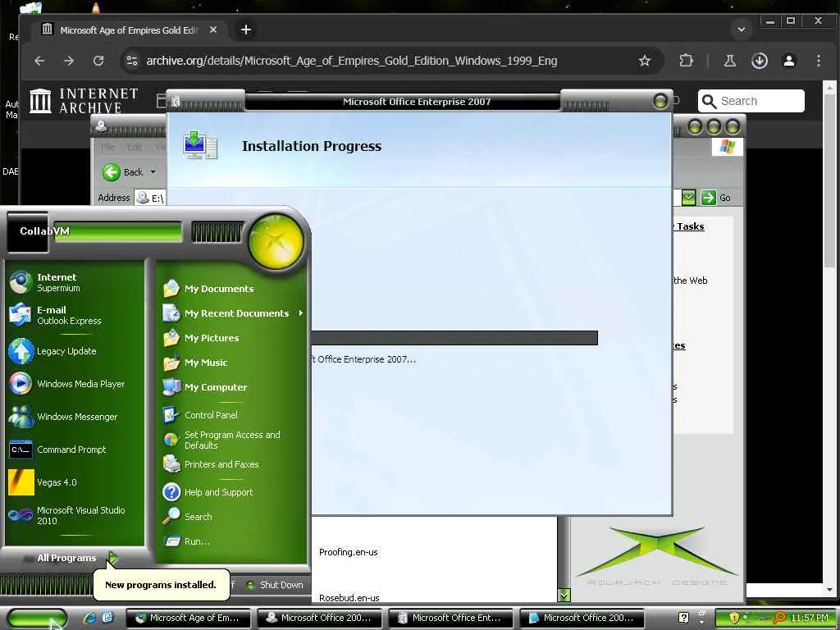Open the Back history dropdown arrow
This screenshot has width=840, height=630.
pos(153,172)
